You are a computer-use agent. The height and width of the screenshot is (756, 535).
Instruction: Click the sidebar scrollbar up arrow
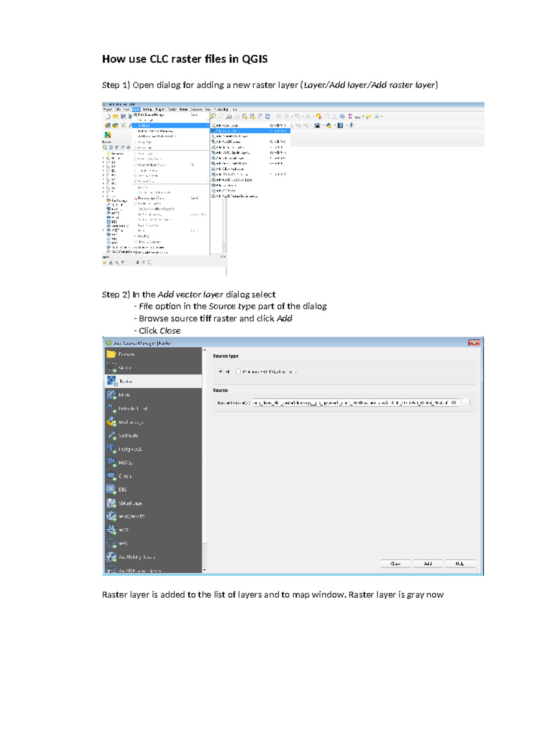pyautogui.click(x=205, y=350)
